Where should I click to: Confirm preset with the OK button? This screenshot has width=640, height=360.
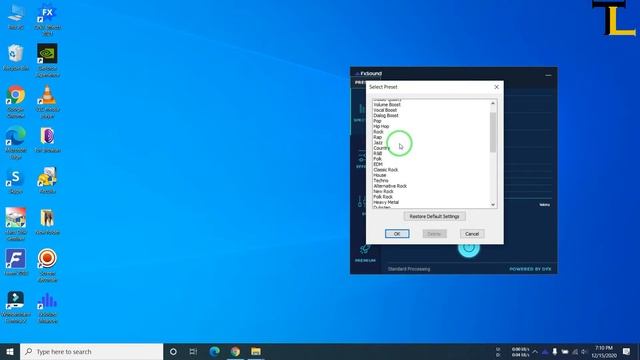click(397, 234)
